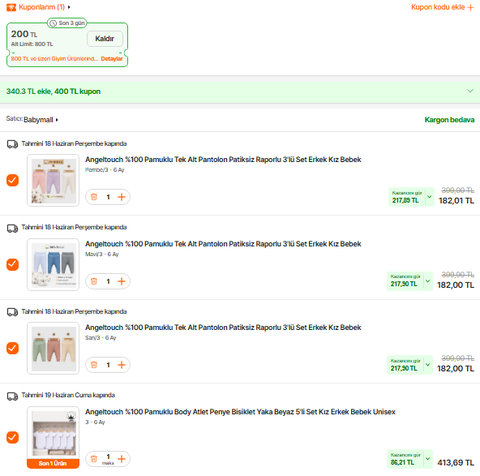Add one more Body Atlet 5'li set

122,459
